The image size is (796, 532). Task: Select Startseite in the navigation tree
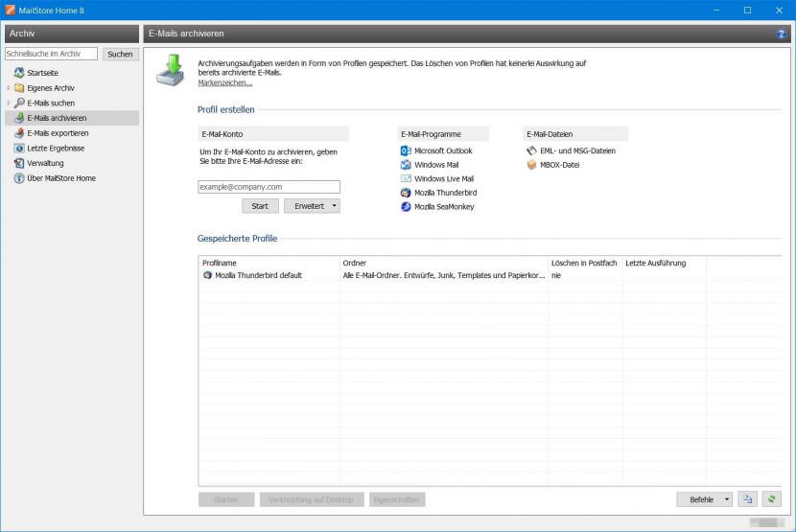[42, 73]
